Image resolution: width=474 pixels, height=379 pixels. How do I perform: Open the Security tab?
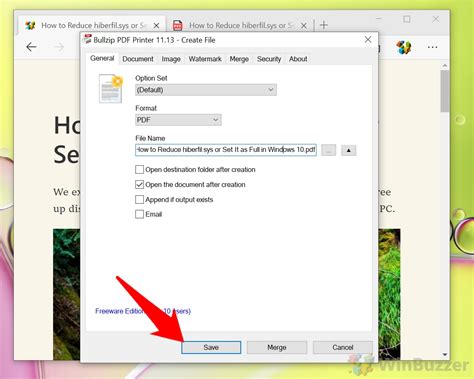click(269, 59)
